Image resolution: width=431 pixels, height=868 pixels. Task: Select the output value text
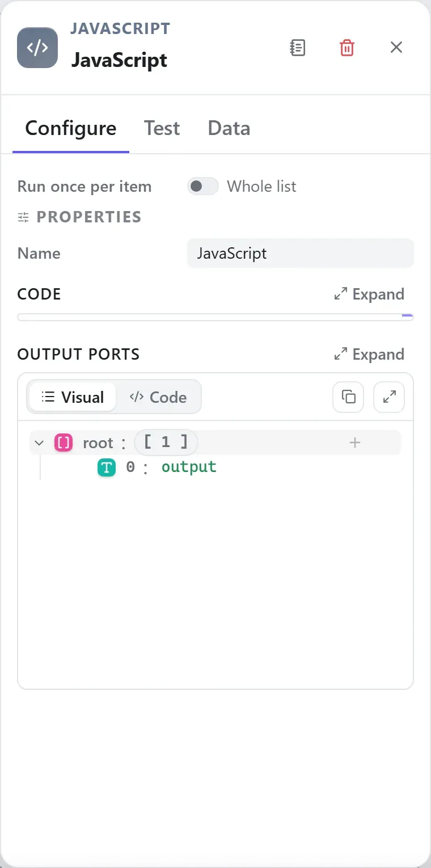click(189, 467)
